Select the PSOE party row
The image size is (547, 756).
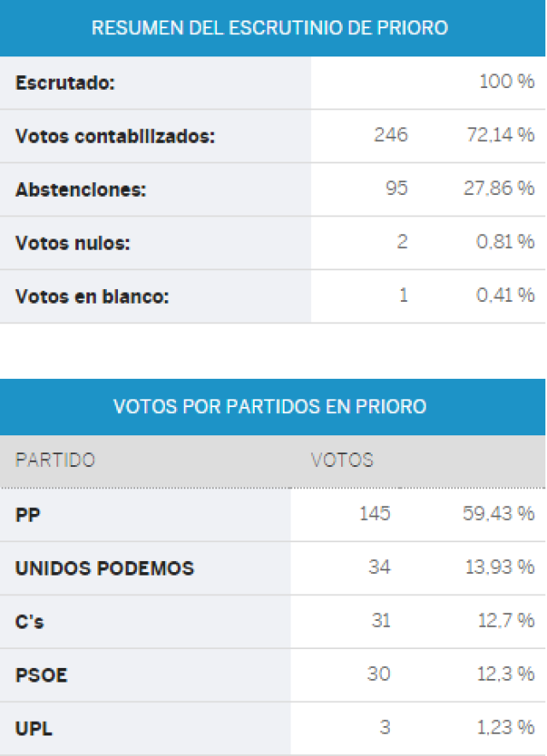273,675
